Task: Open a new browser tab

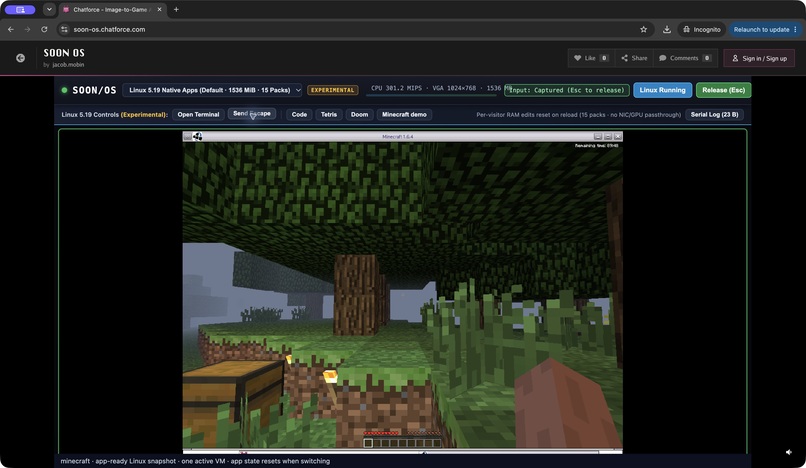Action: tap(176, 9)
